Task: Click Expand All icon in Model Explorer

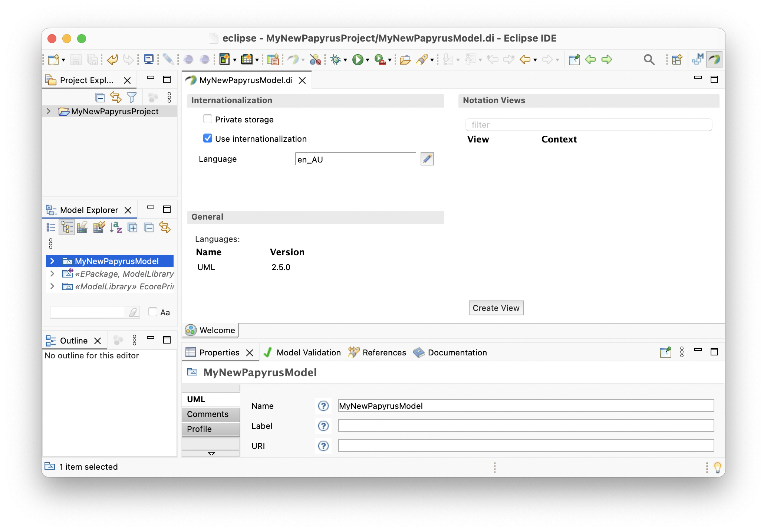Action: pos(132,227)
